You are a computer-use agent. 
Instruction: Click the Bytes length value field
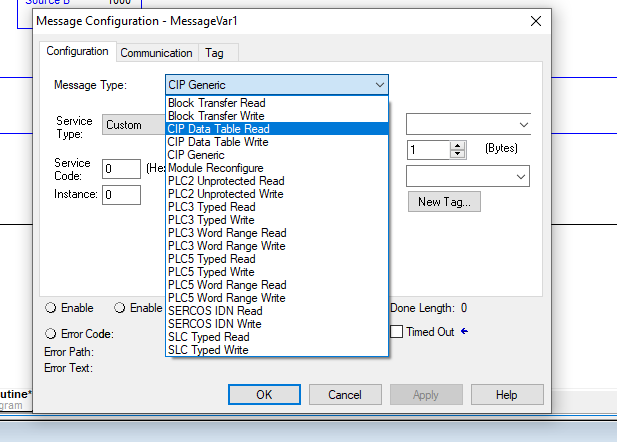[x=428, y=150]
